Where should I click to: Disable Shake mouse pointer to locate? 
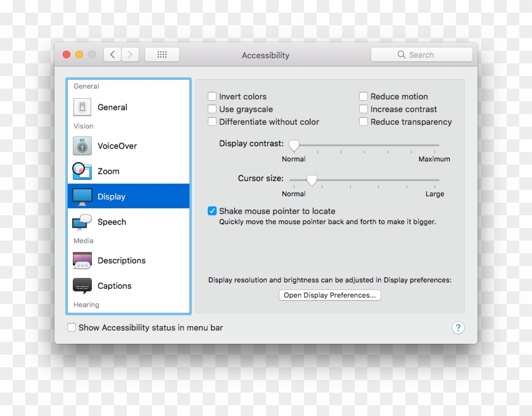(212, 211)
